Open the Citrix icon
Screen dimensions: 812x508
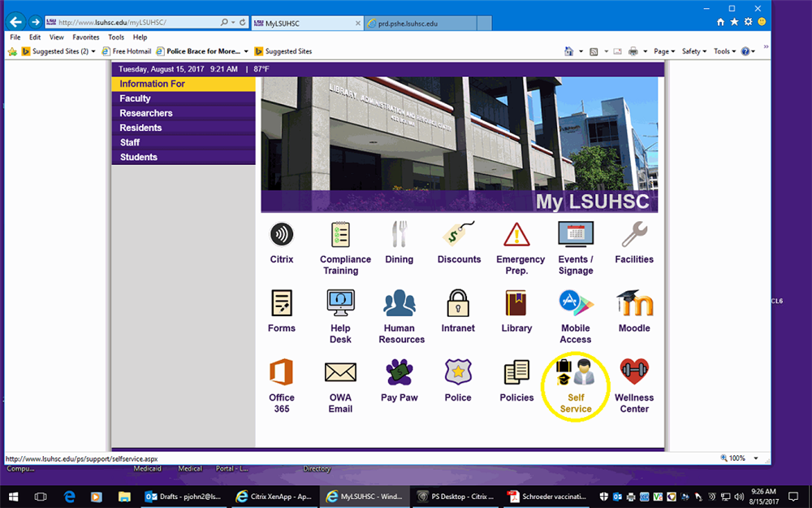282,235
